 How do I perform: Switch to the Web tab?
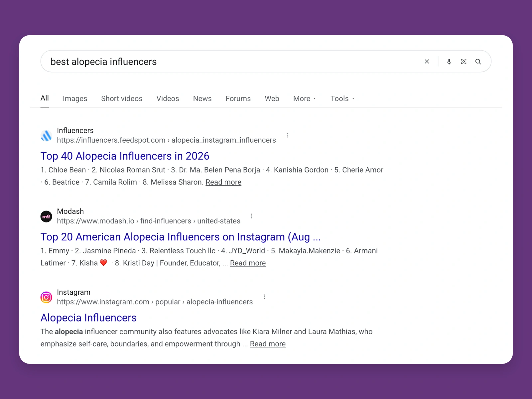(x=272, y=98)
